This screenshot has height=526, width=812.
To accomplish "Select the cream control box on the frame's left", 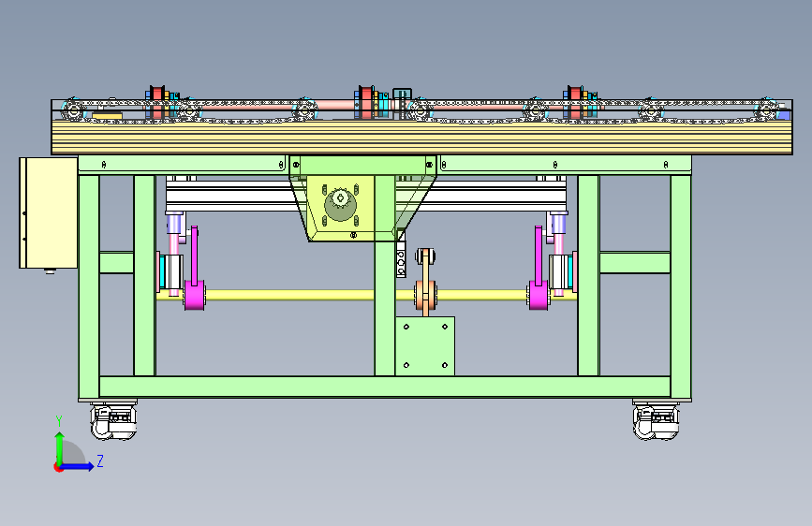I will (48, 212).
